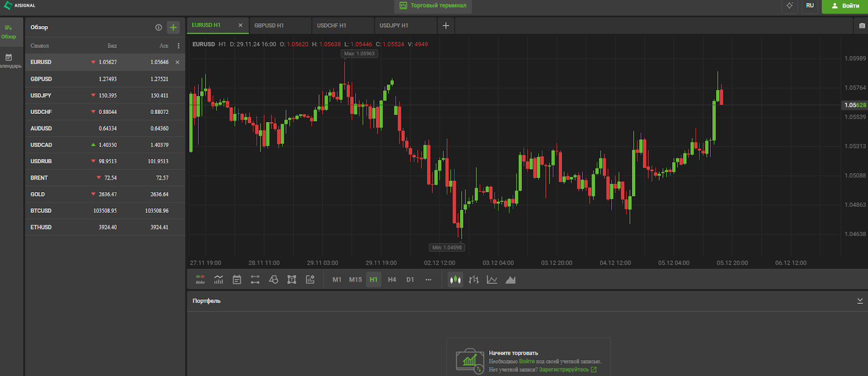Set the timeframe to H1
868x376 pixels.
click(x=374, y=280)
